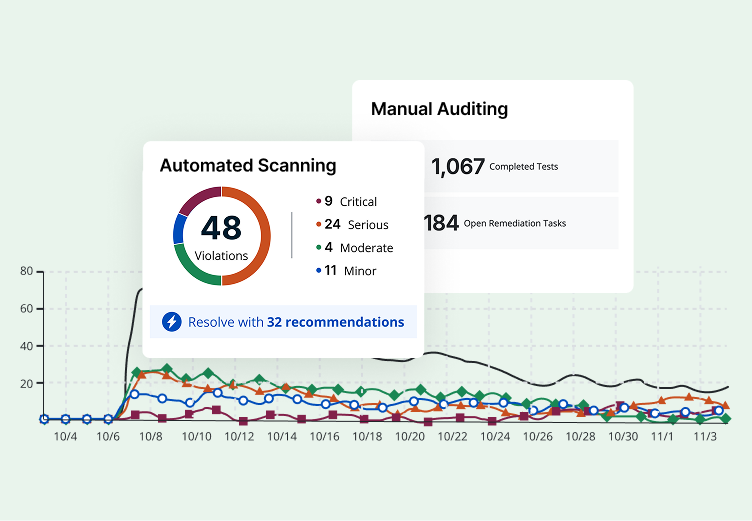
Task: Select the green Moderate segment of the donut chart
Action: 196,267
